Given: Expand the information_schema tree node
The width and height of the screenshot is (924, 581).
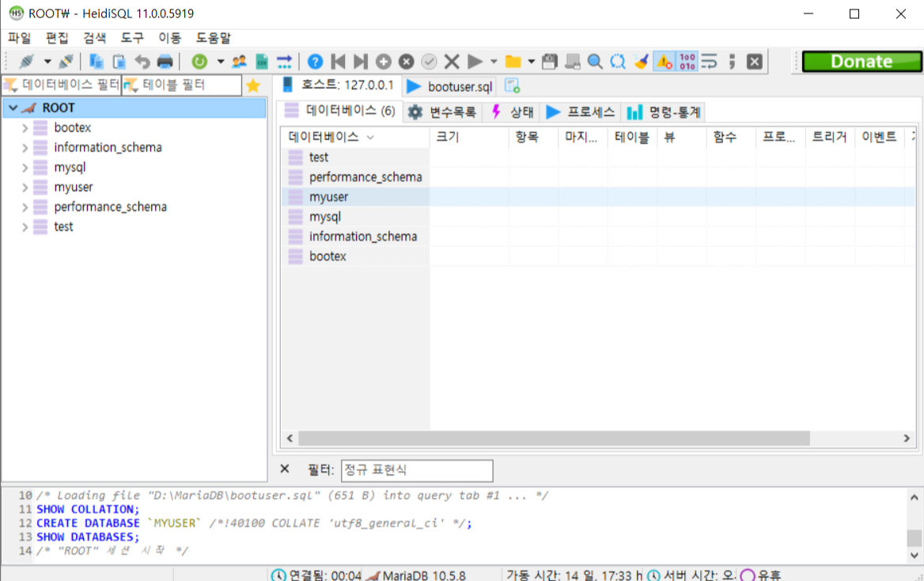Looking at the screenshot, I should [25, 148].
